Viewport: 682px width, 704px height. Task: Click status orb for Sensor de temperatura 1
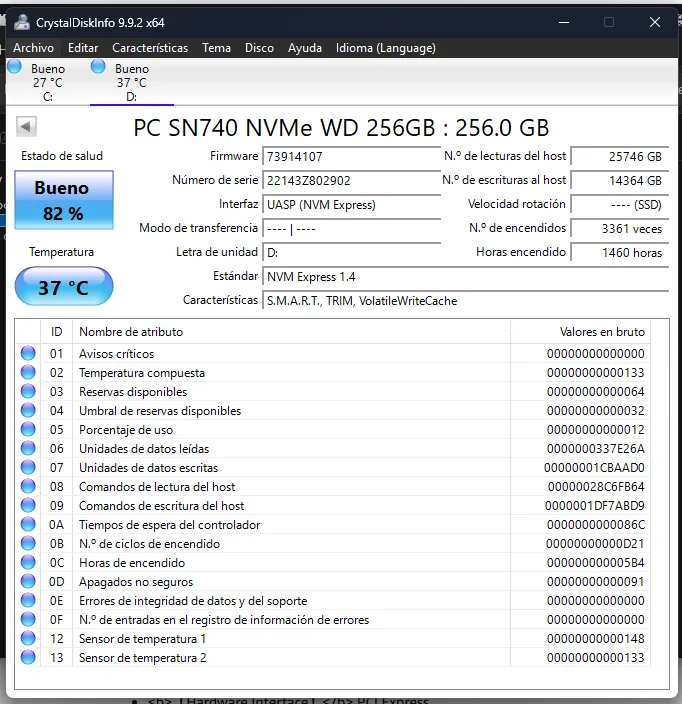click(28, 638)
